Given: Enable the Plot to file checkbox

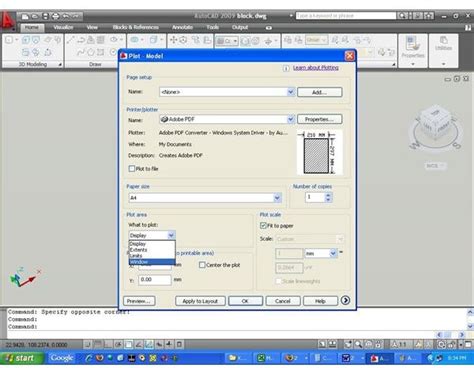Looking at the screenshot, I should tap(132, 169).
